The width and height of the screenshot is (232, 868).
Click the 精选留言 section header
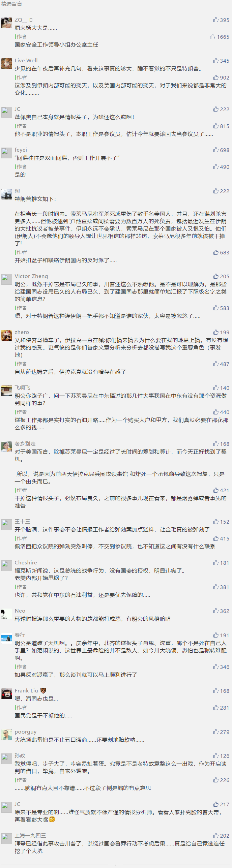[11, 4]
